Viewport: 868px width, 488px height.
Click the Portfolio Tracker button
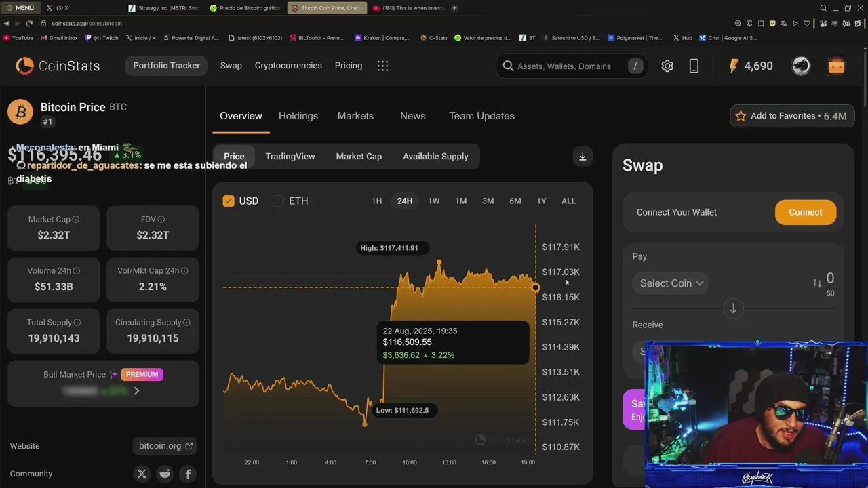click(166, 66)
